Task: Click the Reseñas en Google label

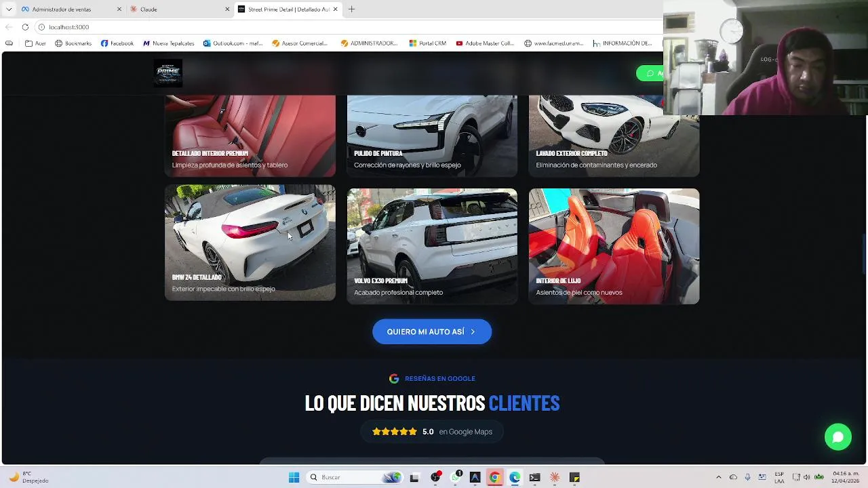Action: pos(440,379)
